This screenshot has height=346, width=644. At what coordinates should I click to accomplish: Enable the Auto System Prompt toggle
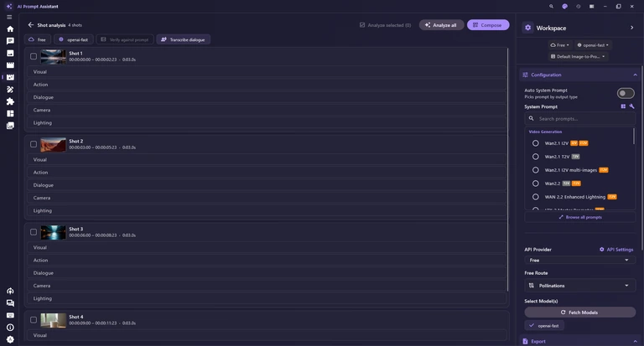coord(626,93)
